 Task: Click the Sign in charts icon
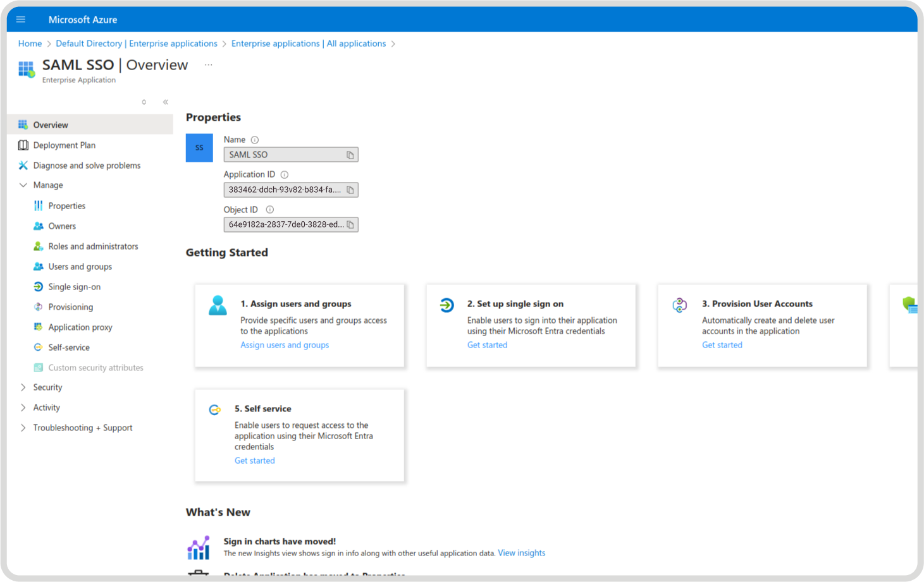tap(199, 548)
